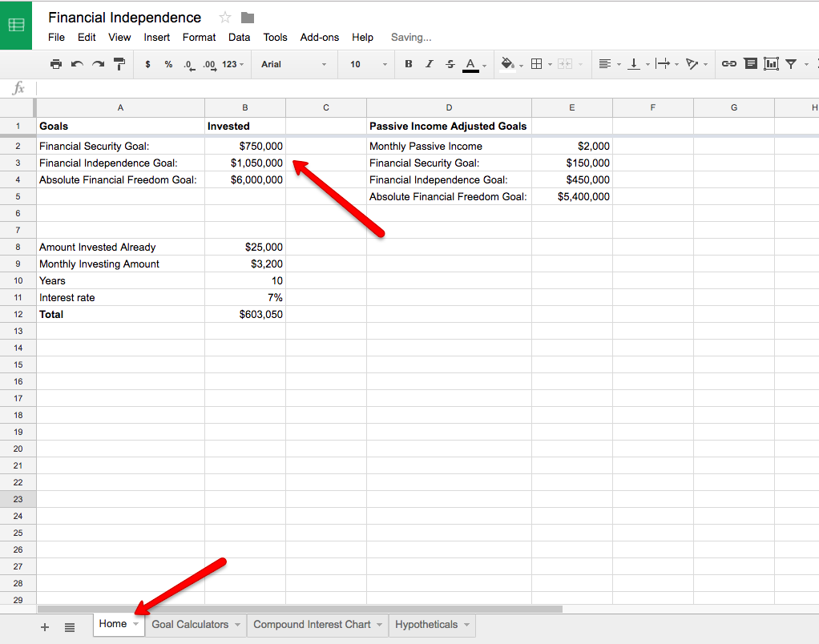Insert a chart from toolbar
Image resolution: width=819 pixels, height=644 pixels.
click(771, 64)
